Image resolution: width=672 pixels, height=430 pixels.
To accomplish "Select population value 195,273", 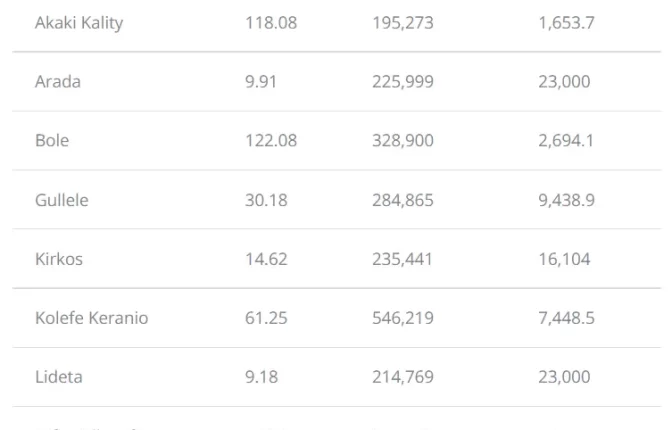I will click(x=403, y=23).
